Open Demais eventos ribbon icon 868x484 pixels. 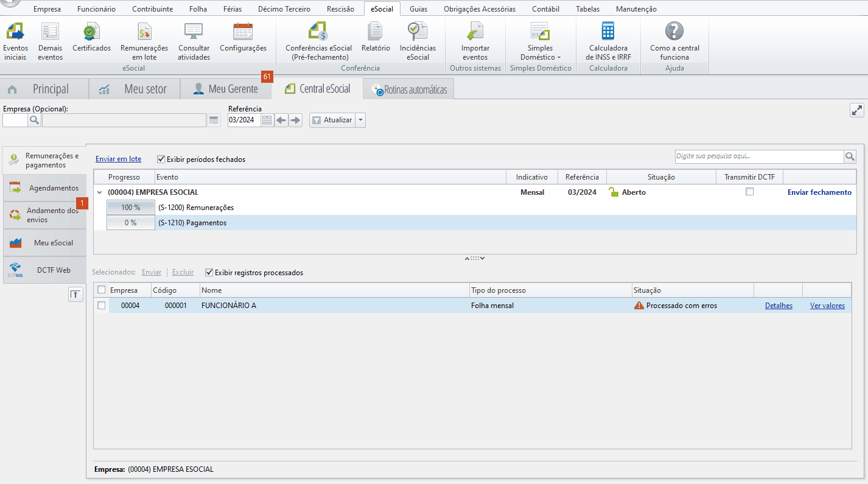click(50, 41)
